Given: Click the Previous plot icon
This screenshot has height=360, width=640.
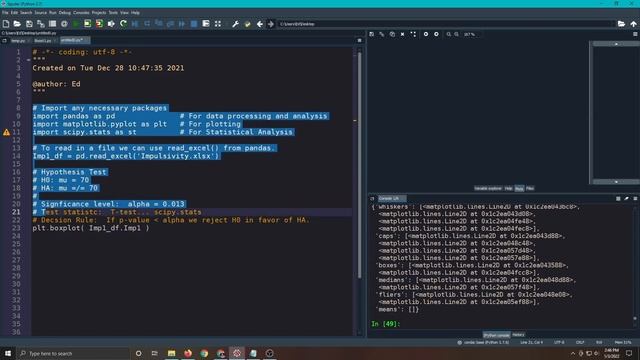Looking at the screenshot, I should point(426,34).
